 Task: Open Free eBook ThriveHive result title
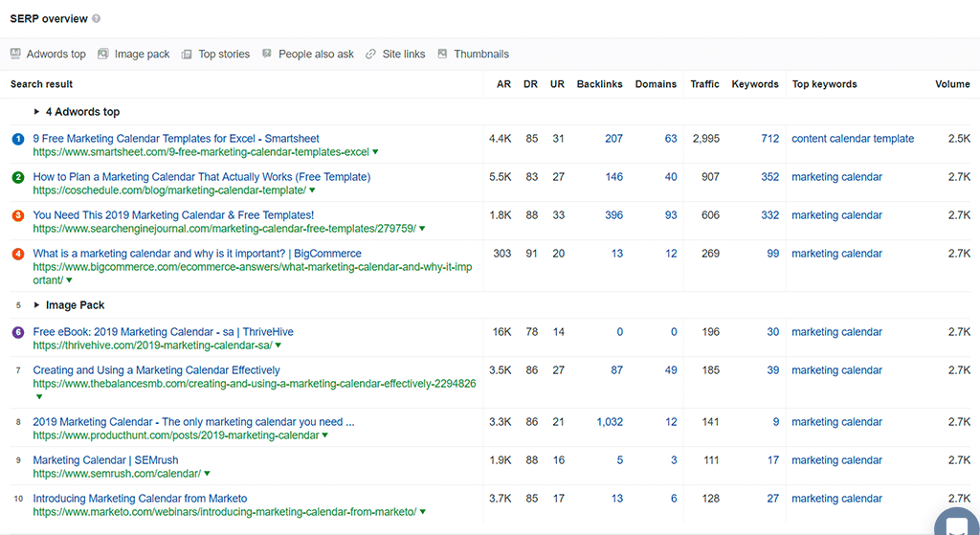coord(163,332)
